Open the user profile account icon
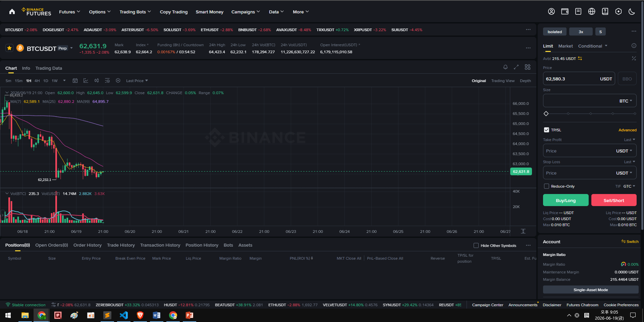Viewport: 644px width, 322px height. coord(551,11)
